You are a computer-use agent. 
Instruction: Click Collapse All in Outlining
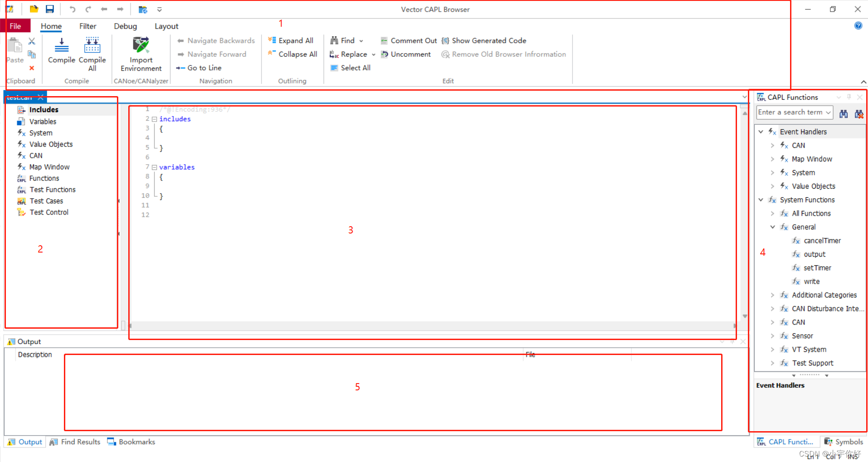click(292, 54)
